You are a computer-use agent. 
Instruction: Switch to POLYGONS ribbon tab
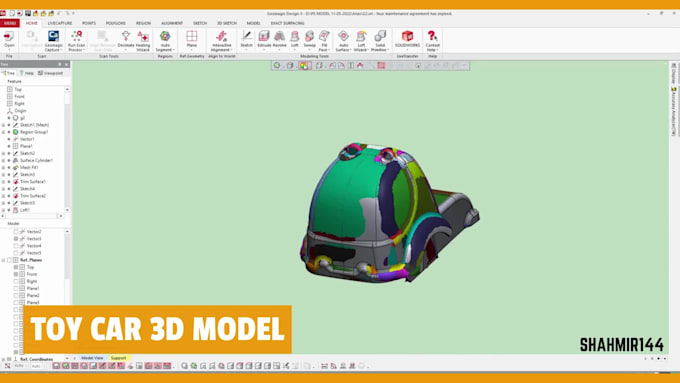pyautogui.click(x=116, y=23)
